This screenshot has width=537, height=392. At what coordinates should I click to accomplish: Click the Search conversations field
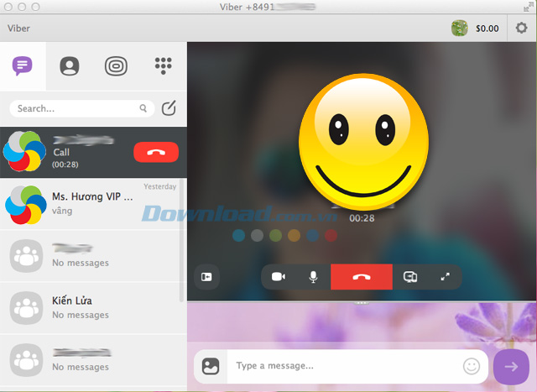coord(82,108)
